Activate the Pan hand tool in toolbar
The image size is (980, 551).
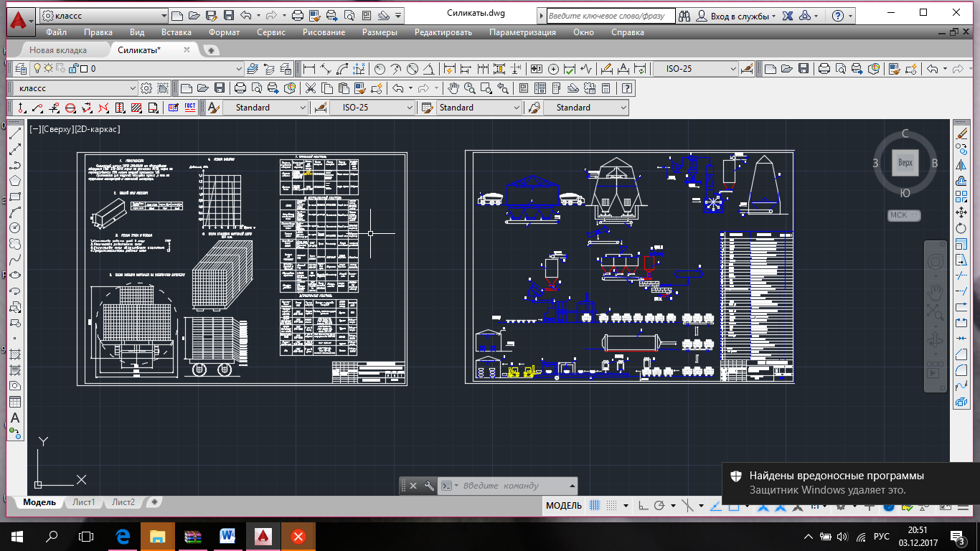453,88
